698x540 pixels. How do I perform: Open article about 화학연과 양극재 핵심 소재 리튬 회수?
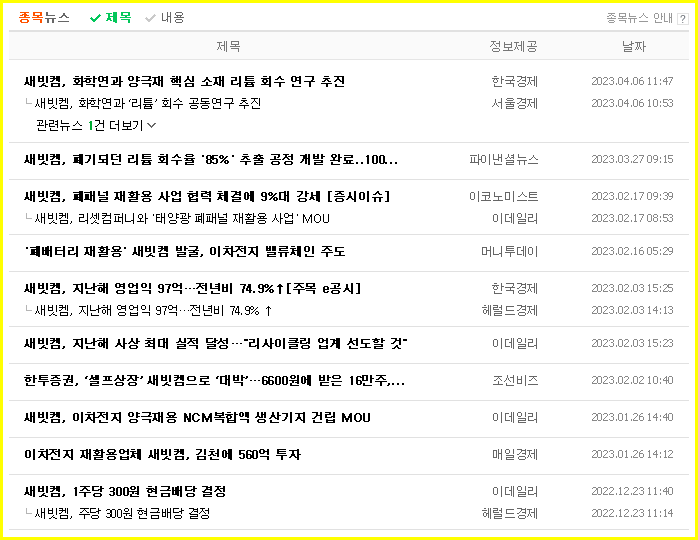[184, 81]
